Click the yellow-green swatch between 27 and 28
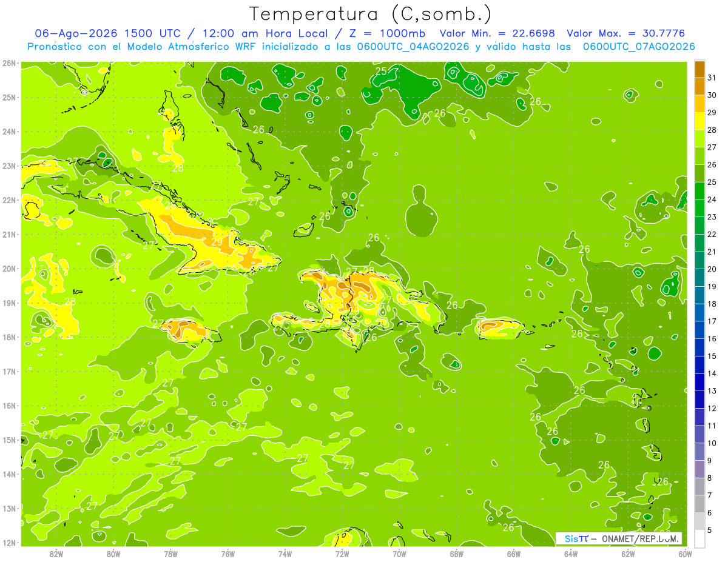Screen dimensions: 728x562 pos(699,139)
